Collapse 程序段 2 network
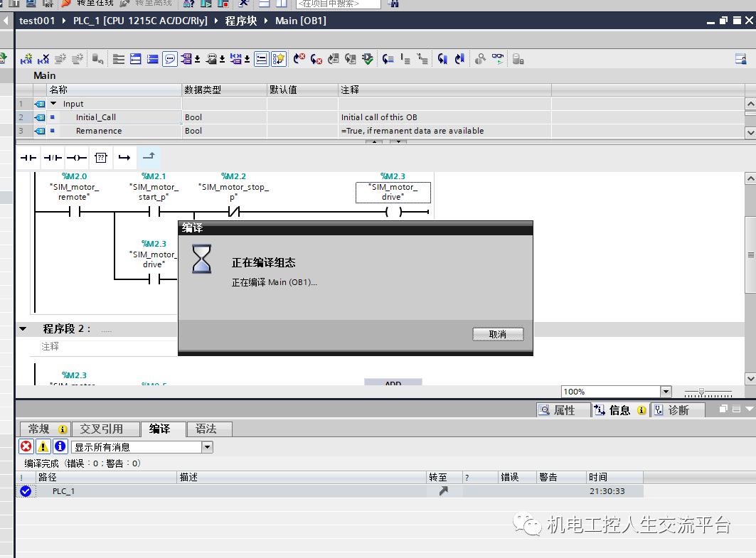The width and height of the screenshot is (756, 558). pyautogui.click(x=23, y=329)
